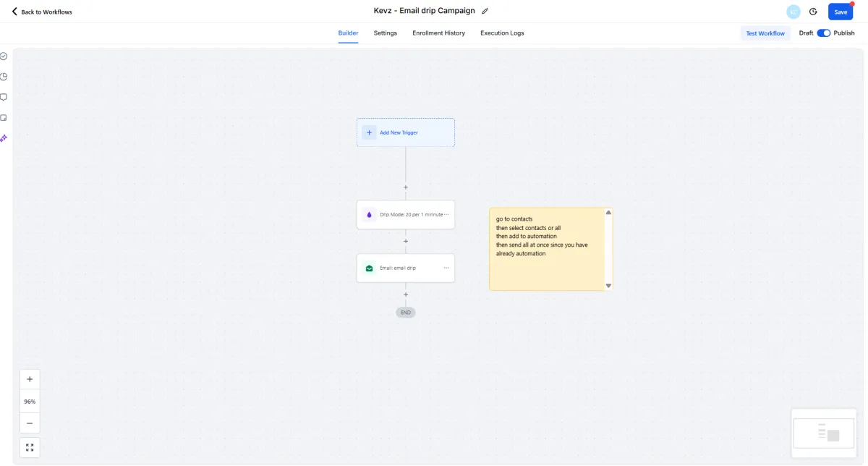Open checkmark circle sidebar icon
Viewport: 868px width, 466px height.
pos(4,56)
